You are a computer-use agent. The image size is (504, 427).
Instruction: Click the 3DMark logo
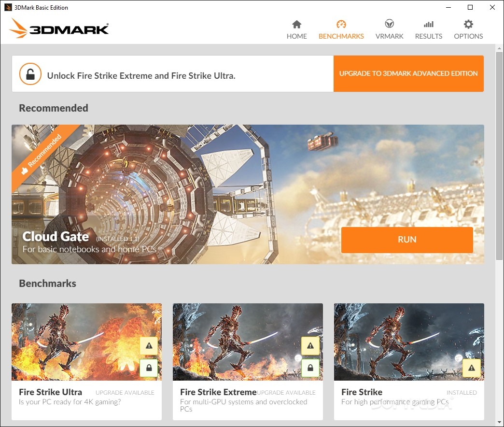tap(58, 28)
